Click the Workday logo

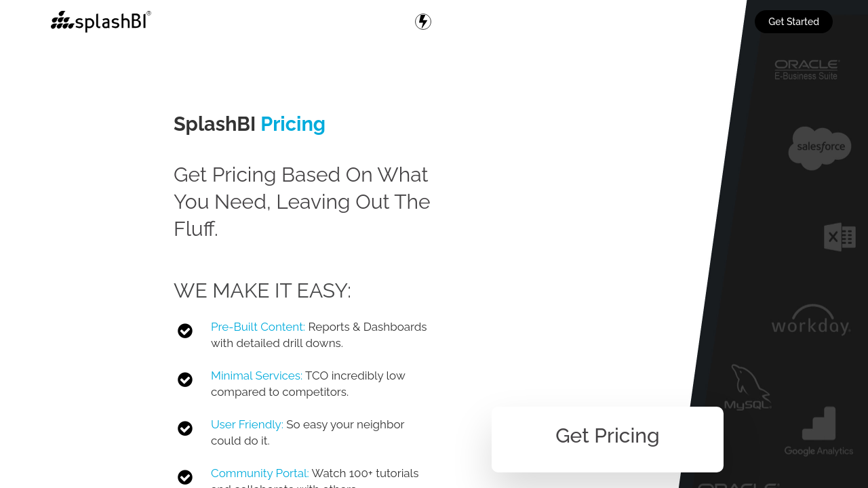click(810, 320)
